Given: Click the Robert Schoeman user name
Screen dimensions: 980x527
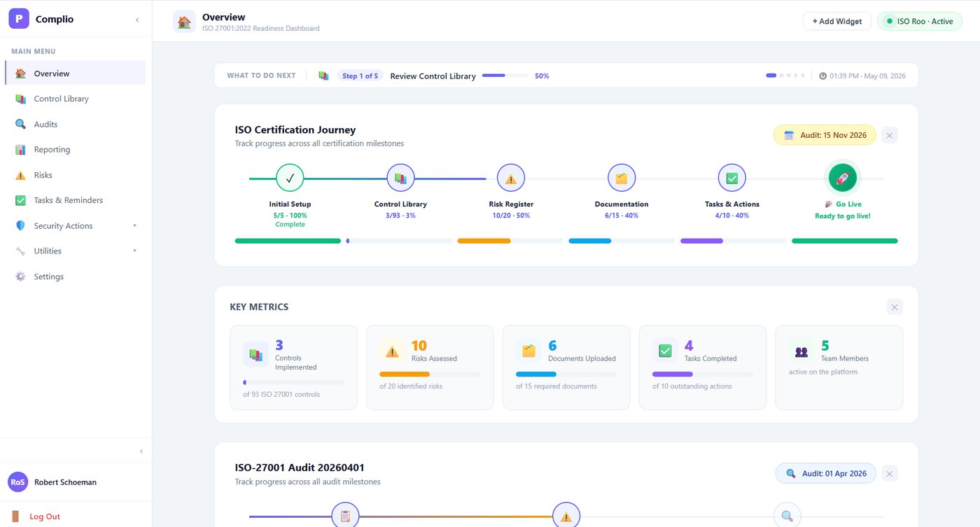Looking at the screenshot, I should click(65, 482).
